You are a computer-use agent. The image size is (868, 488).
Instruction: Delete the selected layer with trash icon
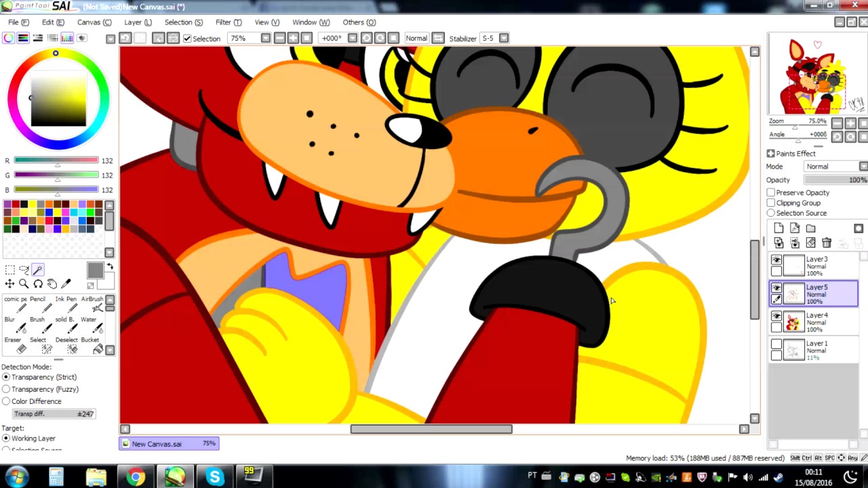(827, 243)
